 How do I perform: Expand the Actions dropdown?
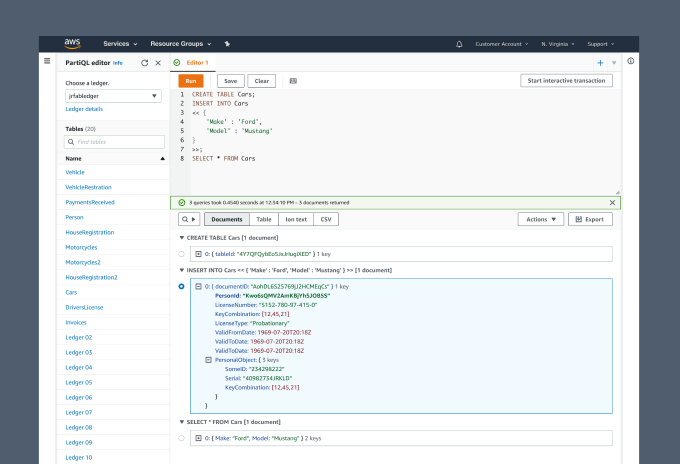541,219
